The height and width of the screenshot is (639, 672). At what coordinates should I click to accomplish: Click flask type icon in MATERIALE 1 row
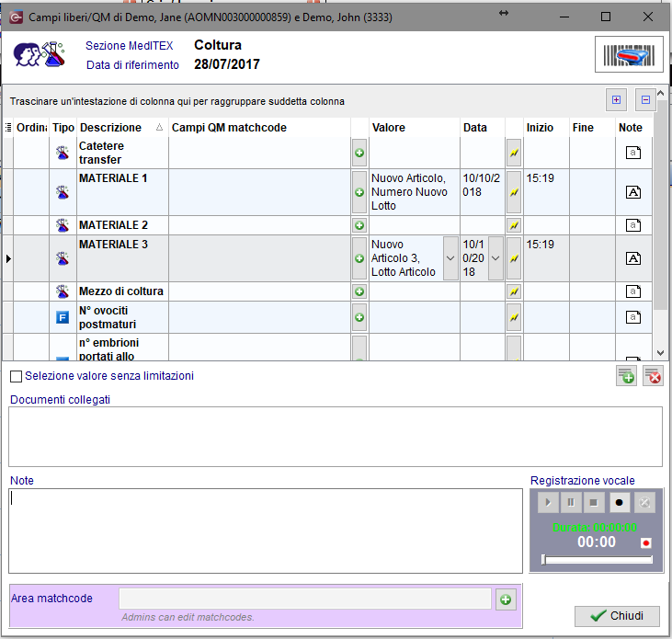pyautogui.click(x=63, y=192)
